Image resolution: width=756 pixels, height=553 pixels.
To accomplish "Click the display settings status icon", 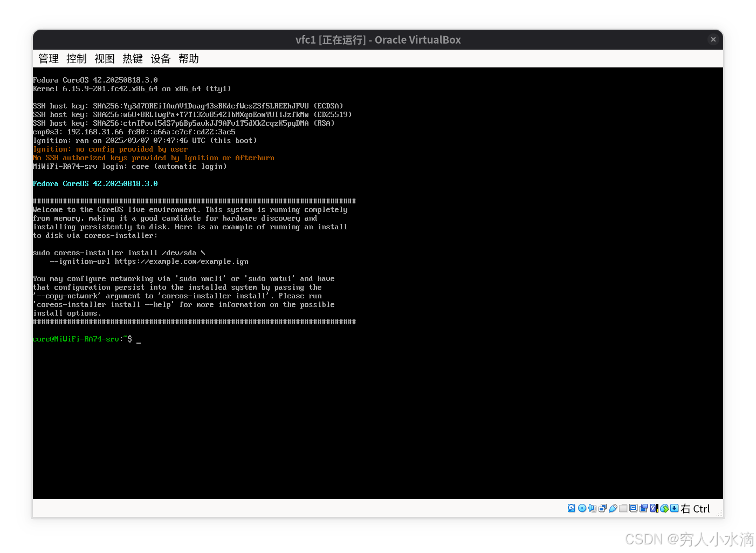I will [x=634, y=508].
